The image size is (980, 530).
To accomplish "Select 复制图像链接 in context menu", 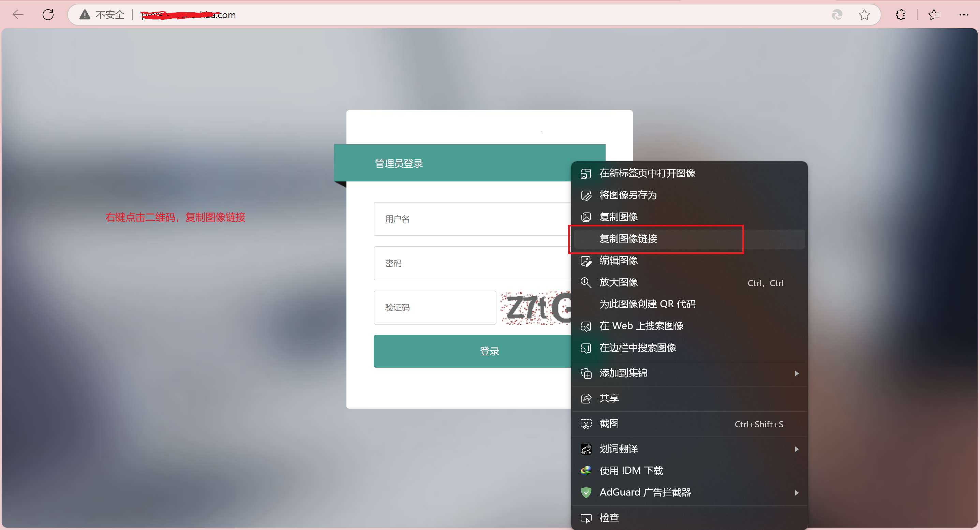I will [628, 238].
